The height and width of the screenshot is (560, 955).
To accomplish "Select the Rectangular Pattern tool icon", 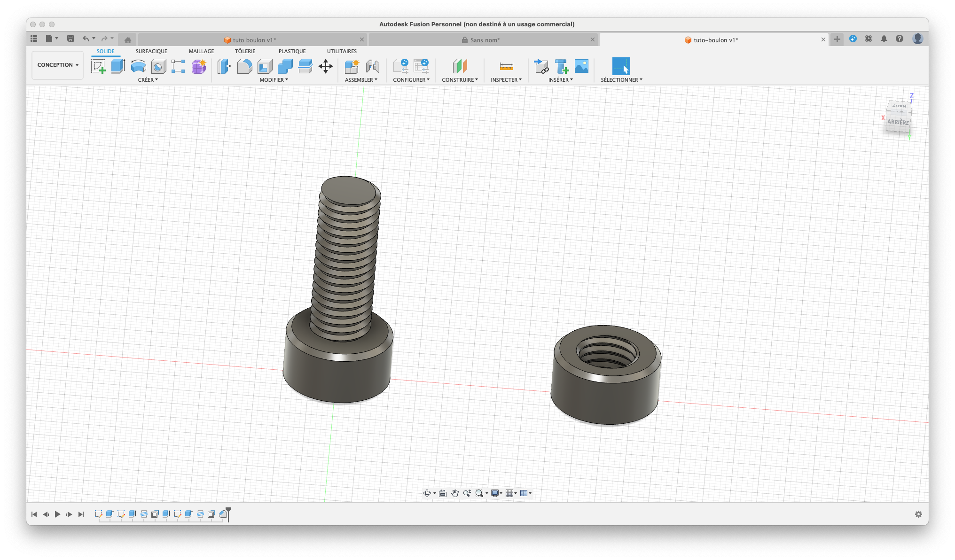I will [x=178, y=66].
